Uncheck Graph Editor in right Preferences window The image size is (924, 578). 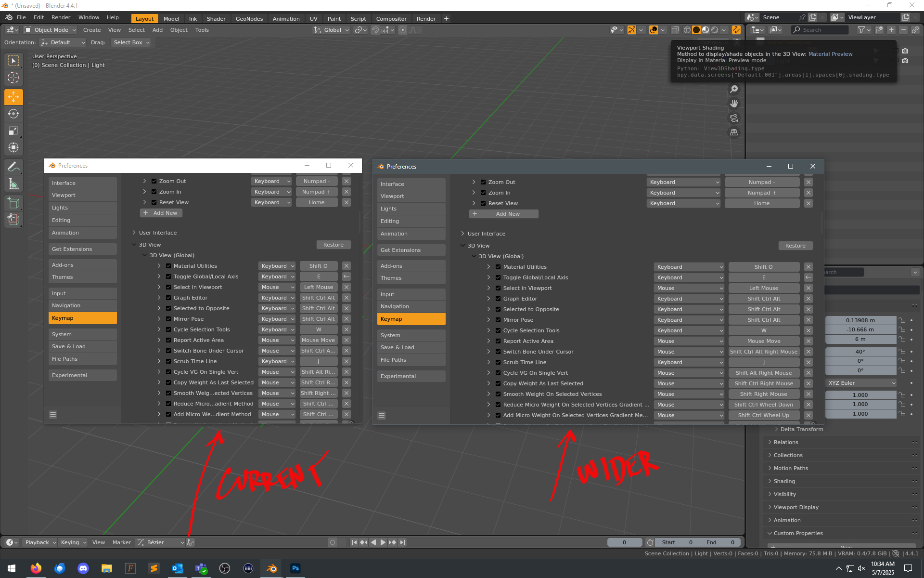coord(498,299)
